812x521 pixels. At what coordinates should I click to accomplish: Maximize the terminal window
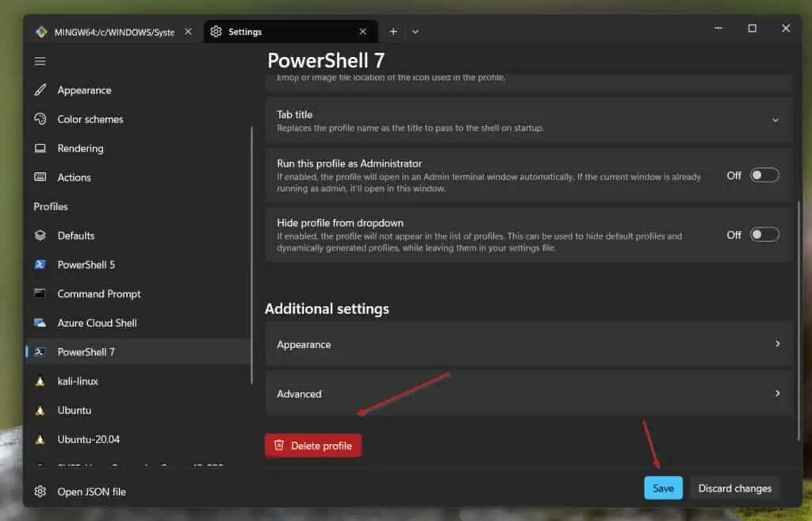tap(752, 29)
